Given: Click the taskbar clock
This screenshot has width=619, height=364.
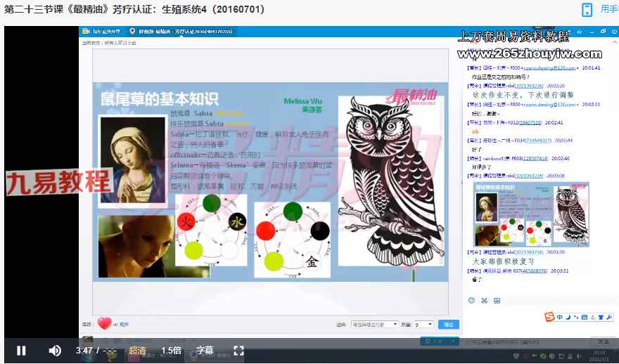Looking at the screenshot, I should pyautogui.click(x=600, y=356).
